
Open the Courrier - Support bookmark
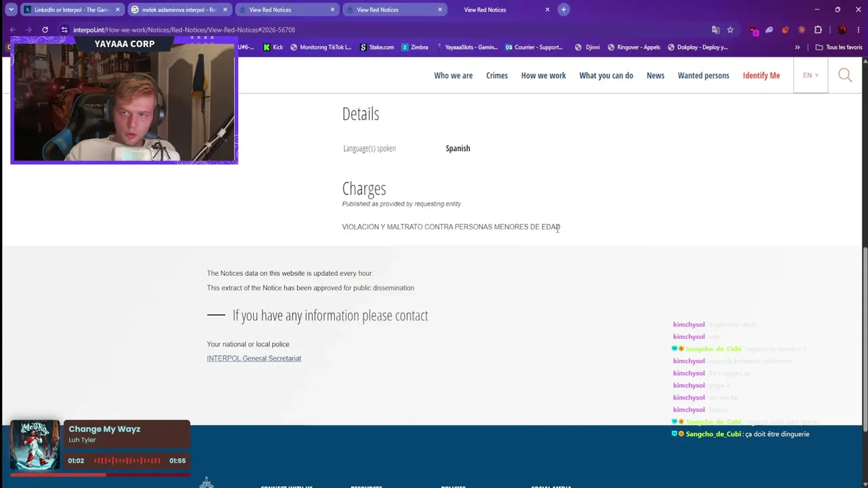click(x=534, y=47)
